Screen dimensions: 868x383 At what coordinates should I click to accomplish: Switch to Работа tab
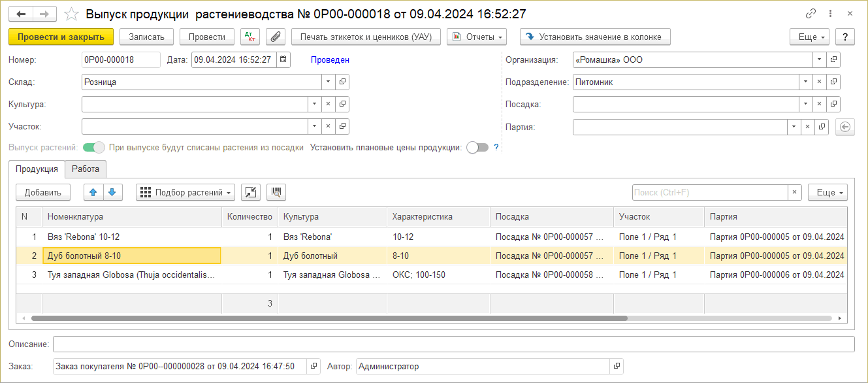[x=86, y=169]
